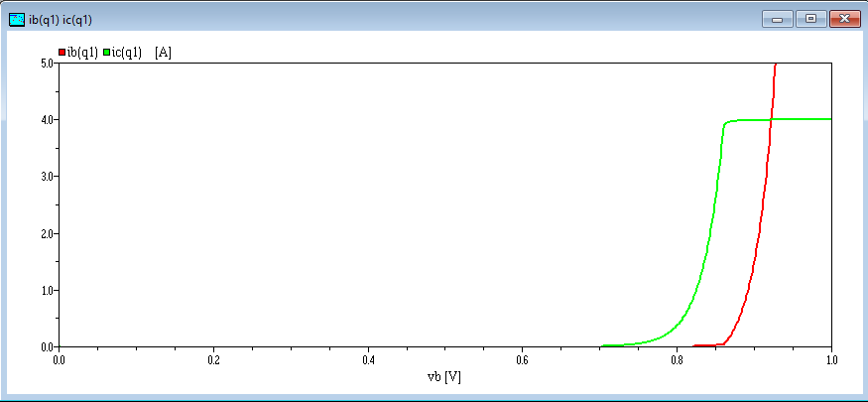Screen dimensions: 868x402
Task: Click the window title text ib(q1) ic(q1)
Action: [x=61, y=20]
